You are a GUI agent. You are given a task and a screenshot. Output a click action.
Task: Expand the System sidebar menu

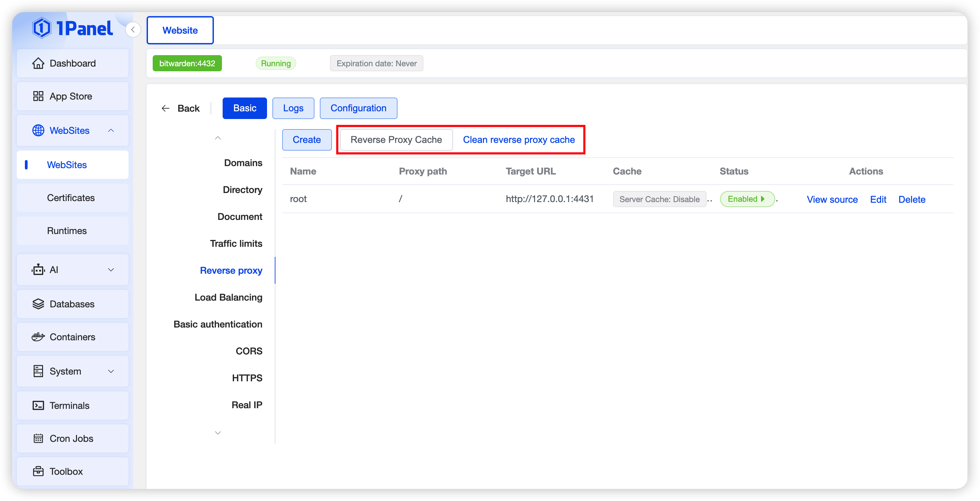111,371
